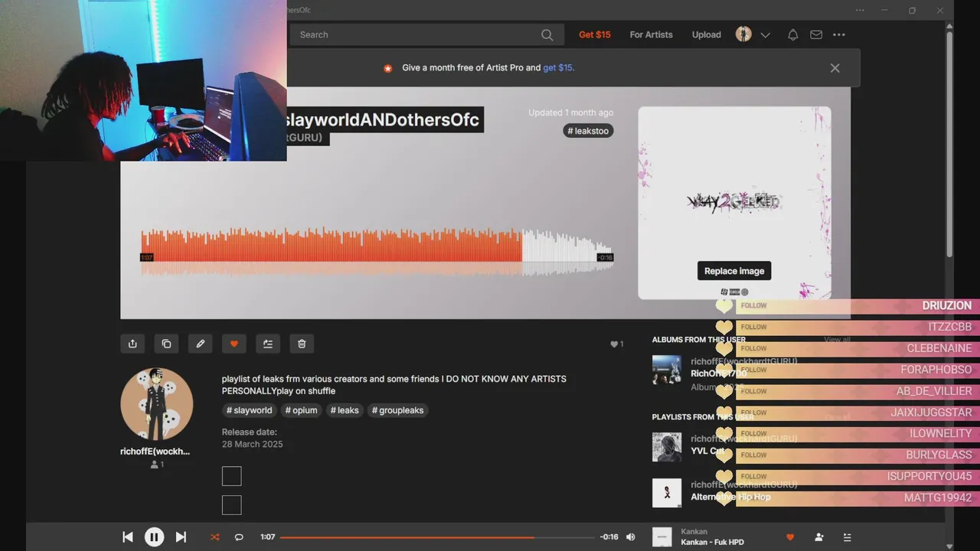Open the # slayworld tag
This screenshot has width=980, height=551.
point(250,410)
